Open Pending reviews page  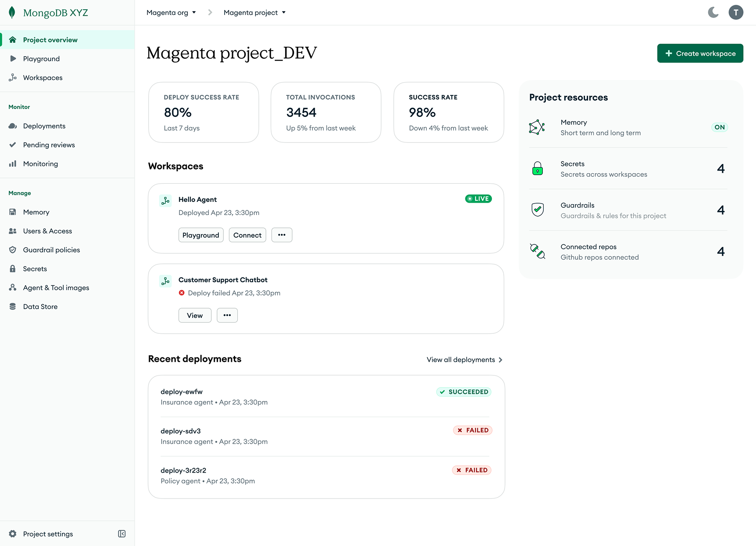pyautogui.click(x=67, y=145)
